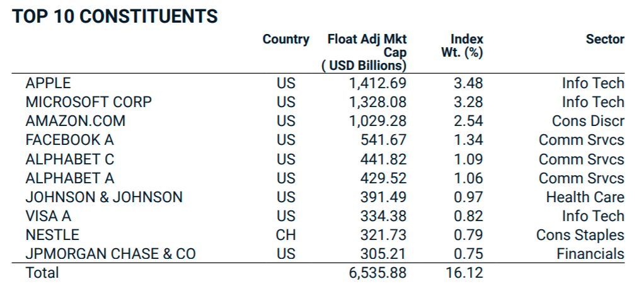This screenshot has width=644, height=308.
Task: Click the CH country code for Nestle
Action: pos(285,235)
